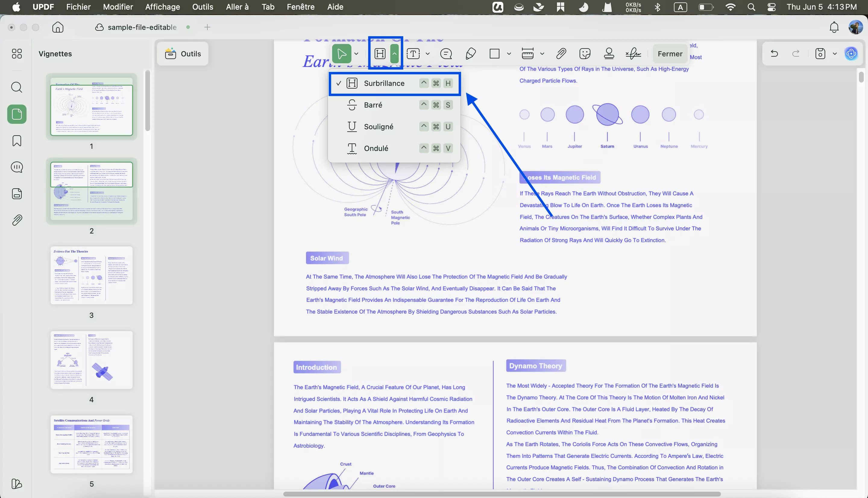Open the layers icon at sidebar bottom
Viewport: 868px width, 498px height.
[x=17, y=484]
